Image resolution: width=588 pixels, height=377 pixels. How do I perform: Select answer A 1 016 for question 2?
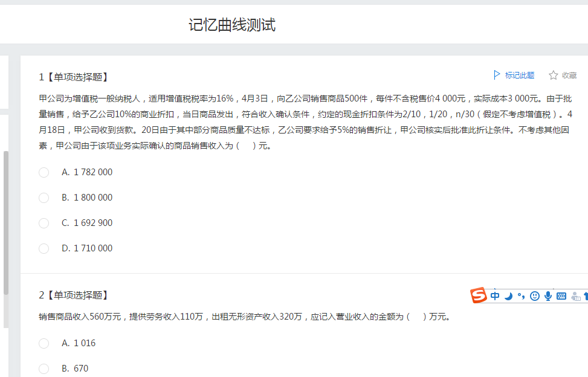(x=44, y=343)
